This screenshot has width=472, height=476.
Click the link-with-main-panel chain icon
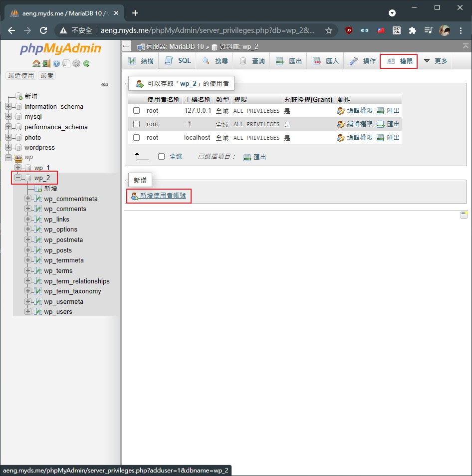tap(105, 84)
